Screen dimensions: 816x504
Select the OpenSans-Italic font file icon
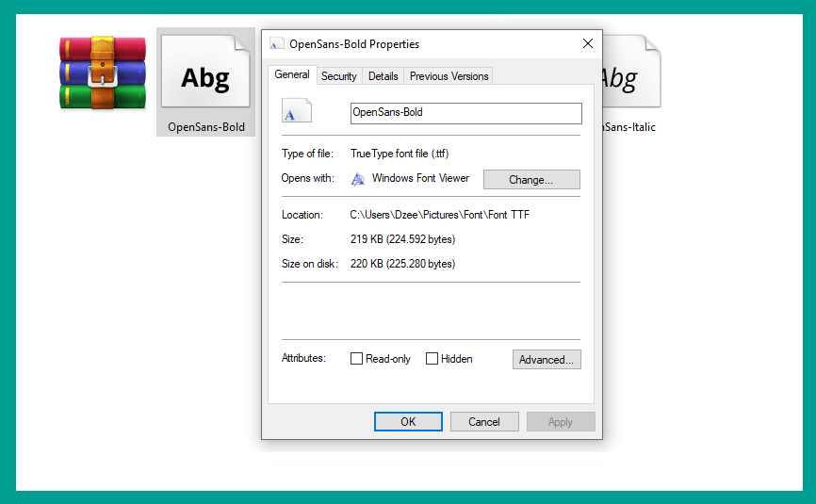point(631,72)
